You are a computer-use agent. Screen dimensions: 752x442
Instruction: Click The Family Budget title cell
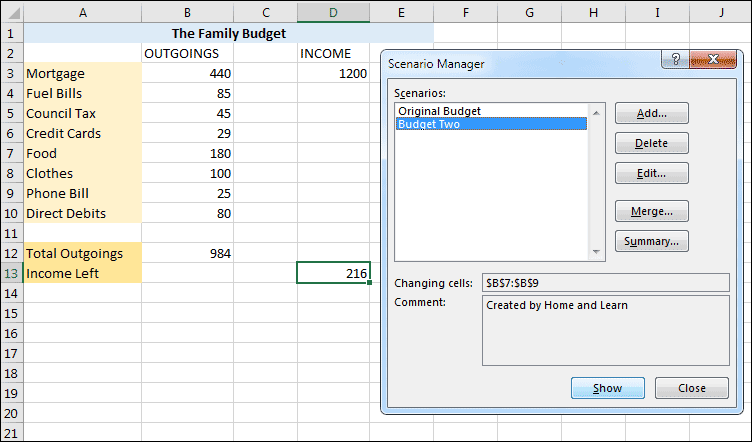click(228, 33)
